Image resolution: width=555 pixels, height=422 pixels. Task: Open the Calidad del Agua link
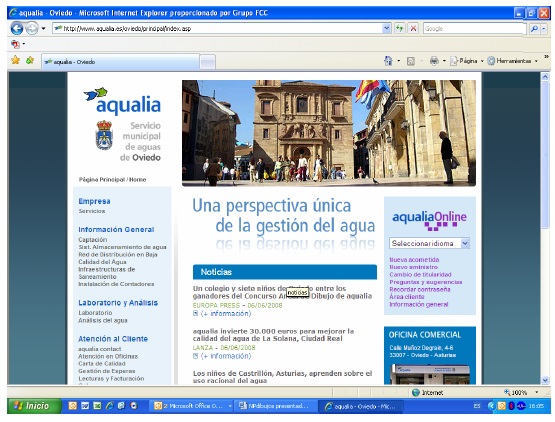(102, 262)
